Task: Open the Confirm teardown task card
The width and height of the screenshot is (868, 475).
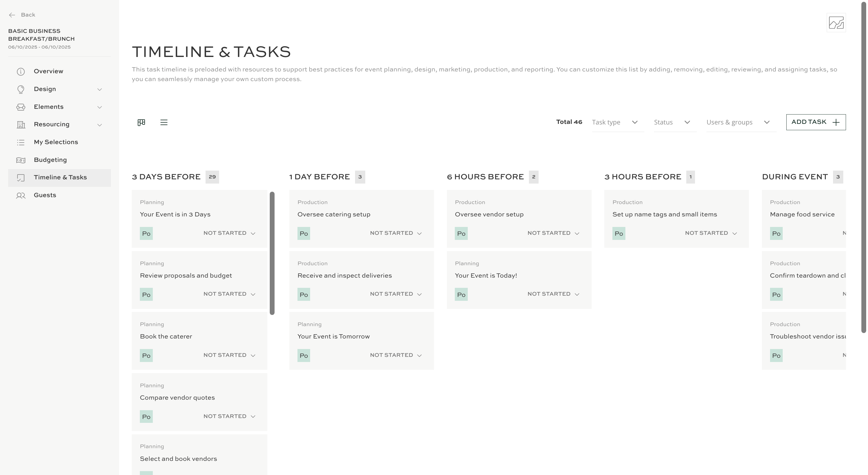Action: coord(804,280)
